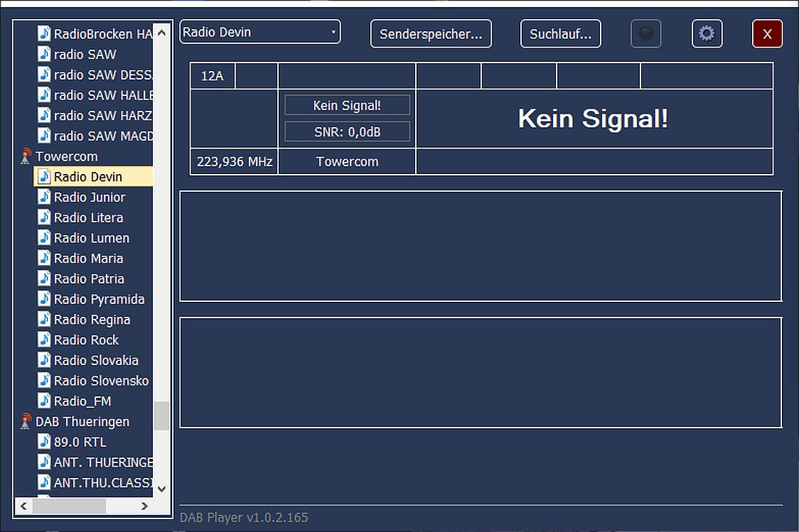
Task: Click the horizontal scroll-left arrow
Action: [x=23, y=506]
